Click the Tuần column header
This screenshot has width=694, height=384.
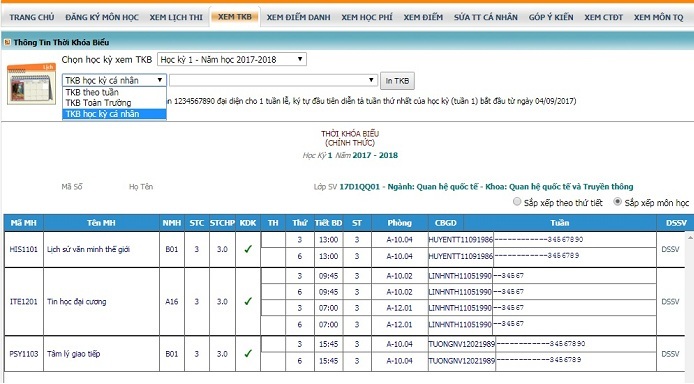559,223
